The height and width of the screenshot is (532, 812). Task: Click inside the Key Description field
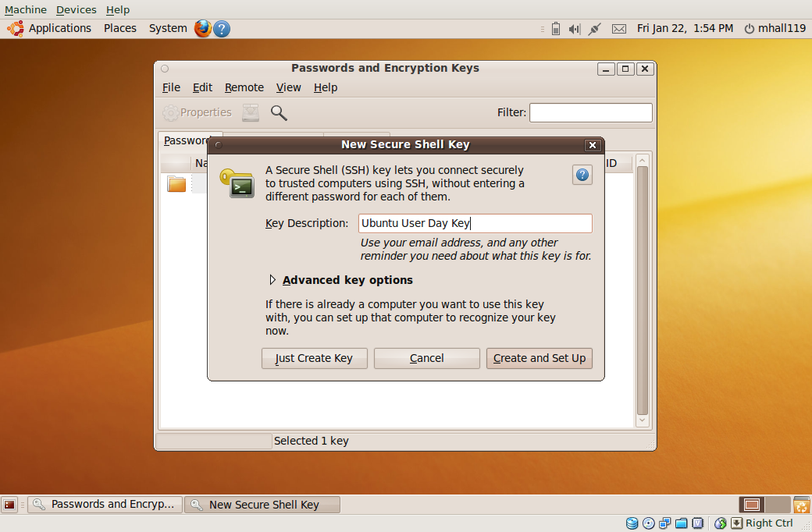475,223
